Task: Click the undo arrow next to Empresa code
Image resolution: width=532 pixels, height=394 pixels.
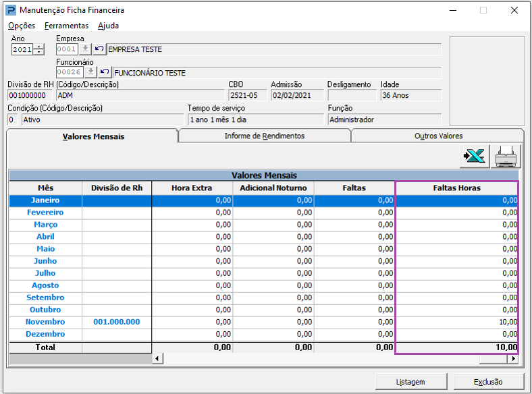Action: click(x=99, y=49)
